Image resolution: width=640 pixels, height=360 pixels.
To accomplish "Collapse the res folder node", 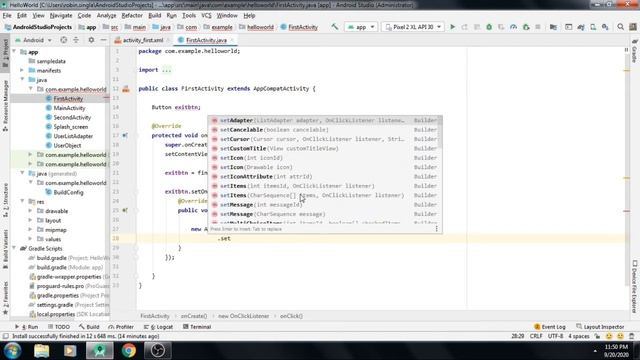I will (x=22, y=202).
